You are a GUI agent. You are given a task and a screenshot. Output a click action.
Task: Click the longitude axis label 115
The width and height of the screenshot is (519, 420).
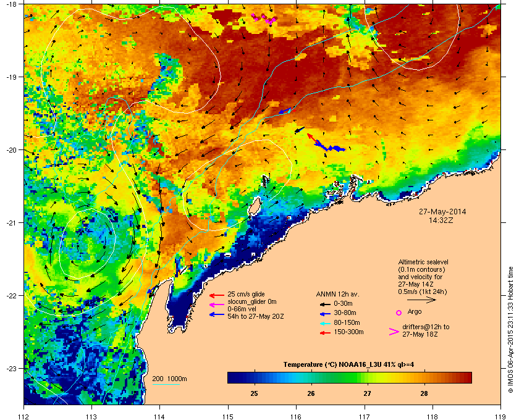tap(228, 417)
